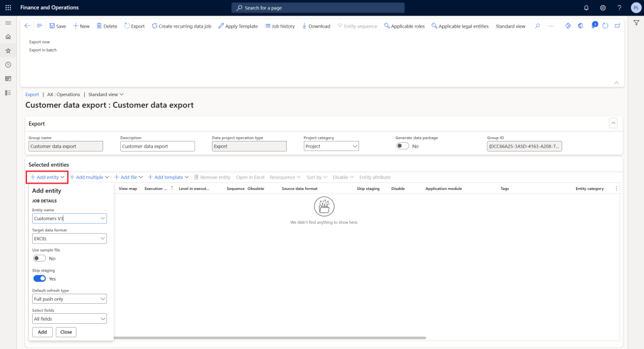This screenshot has width=644, height=349.
Task: Choose Export in batch menu option
Action: click(43, 50)
